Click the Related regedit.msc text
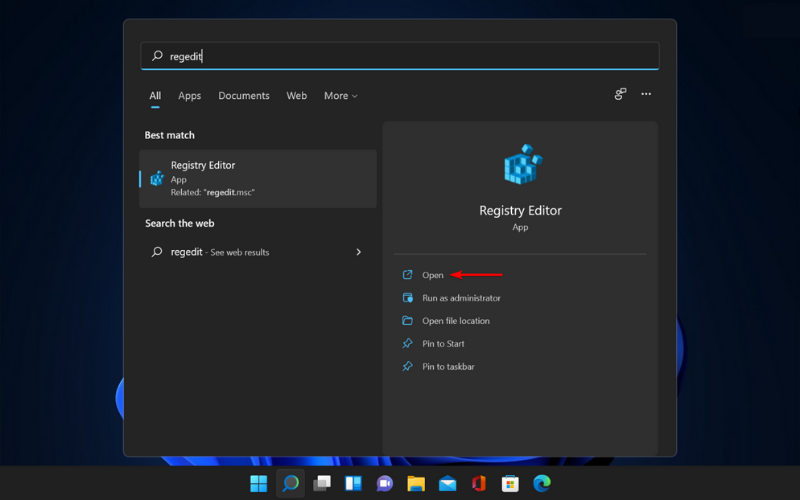This screenshot has height=500, width=800. [x=213, y=192]
